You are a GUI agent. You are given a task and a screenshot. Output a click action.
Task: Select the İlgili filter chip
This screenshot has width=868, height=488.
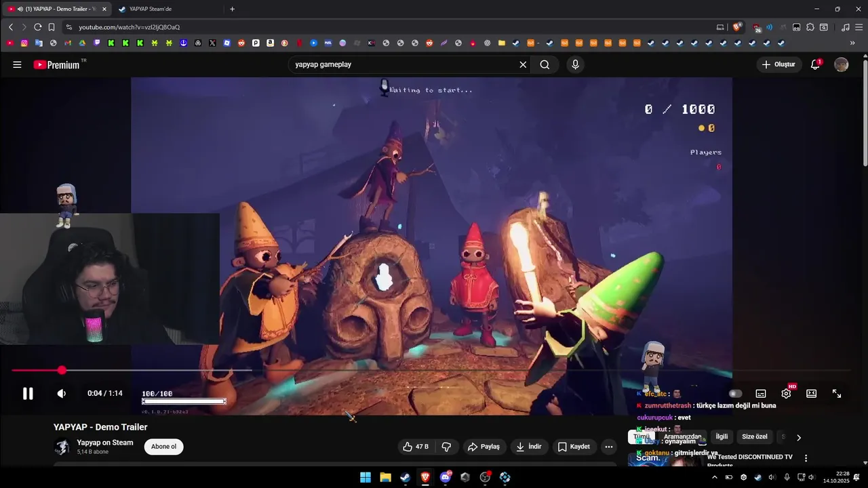tap(722, 437)
